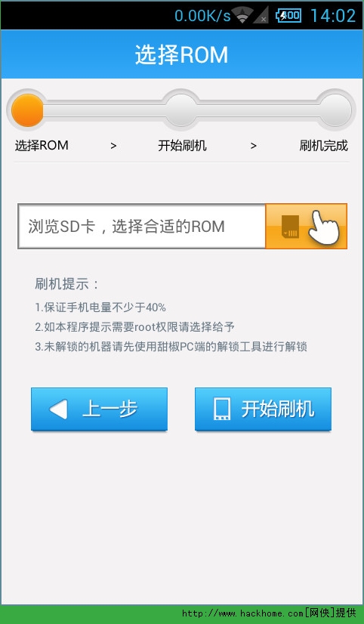The image size is (364, 624).
Task: Click the orange first step circle
Action: point(27,110)
